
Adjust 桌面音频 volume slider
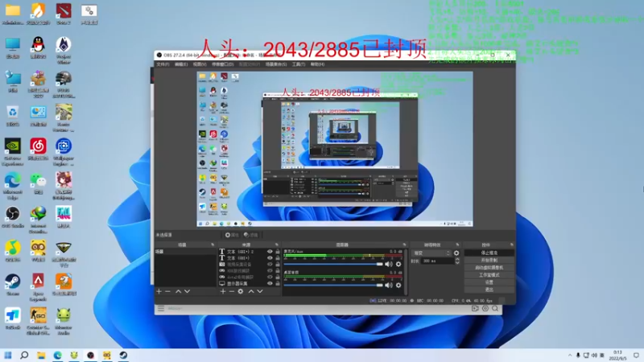pos(333,286)
